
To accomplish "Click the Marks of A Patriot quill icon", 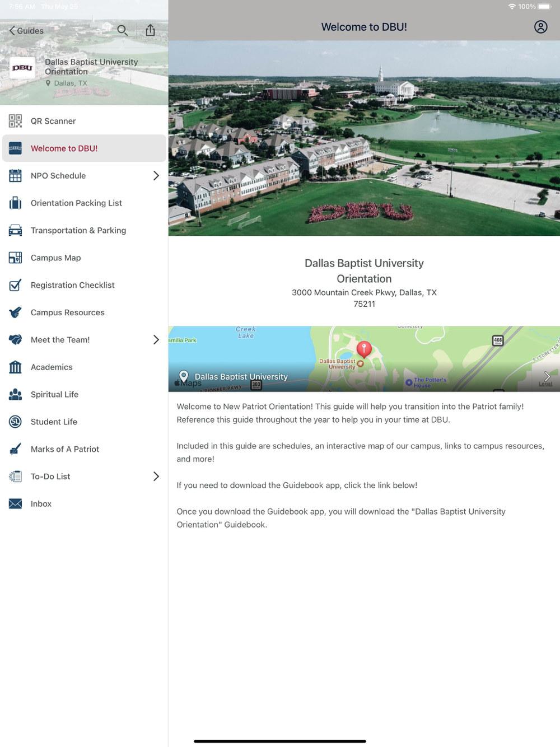I will click(x=16, y=449).
